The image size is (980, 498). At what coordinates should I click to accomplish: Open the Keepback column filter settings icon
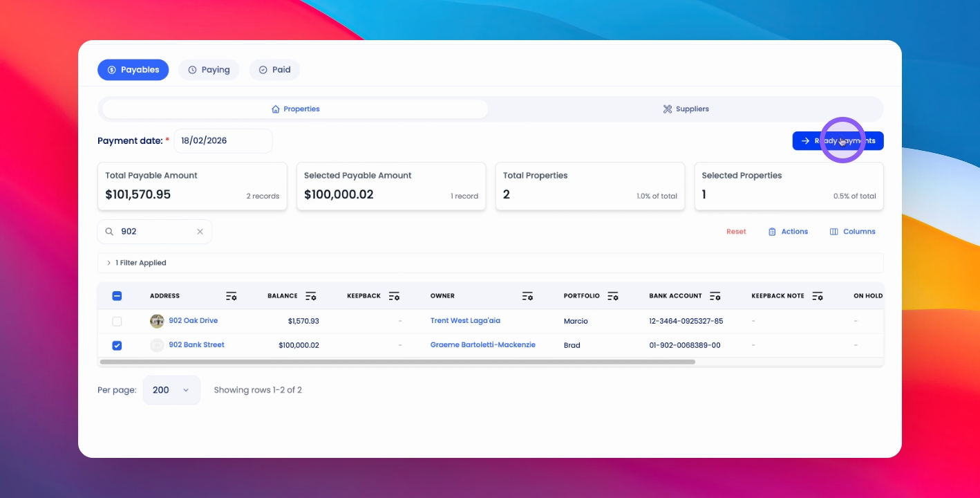pyautogui.click(x=394, y=296)
